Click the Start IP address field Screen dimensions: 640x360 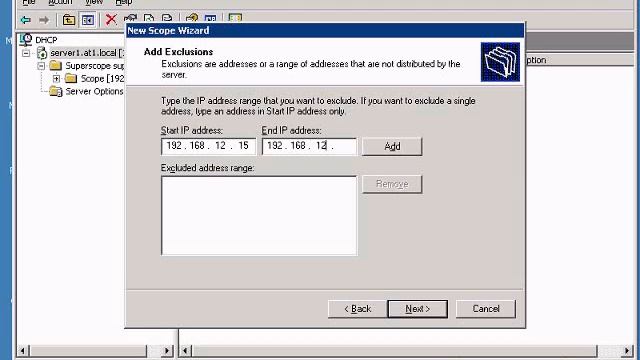(209, 146)
